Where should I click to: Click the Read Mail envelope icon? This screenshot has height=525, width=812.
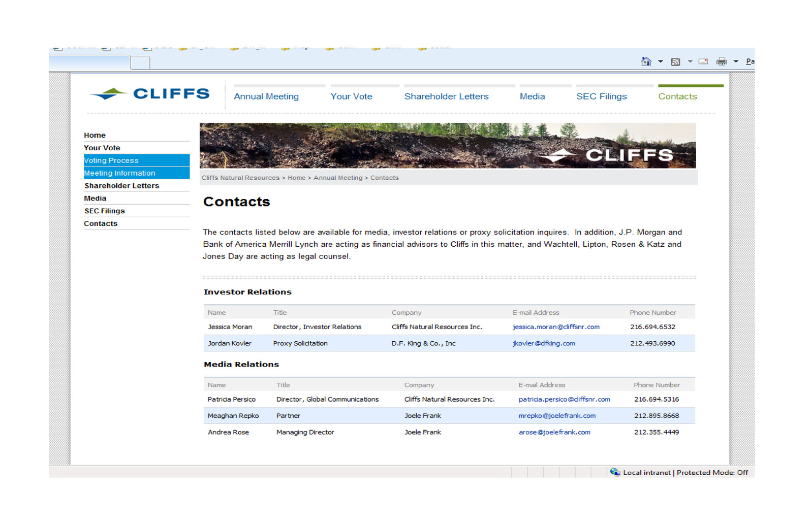pyautogui.click(x=703, y=61)
